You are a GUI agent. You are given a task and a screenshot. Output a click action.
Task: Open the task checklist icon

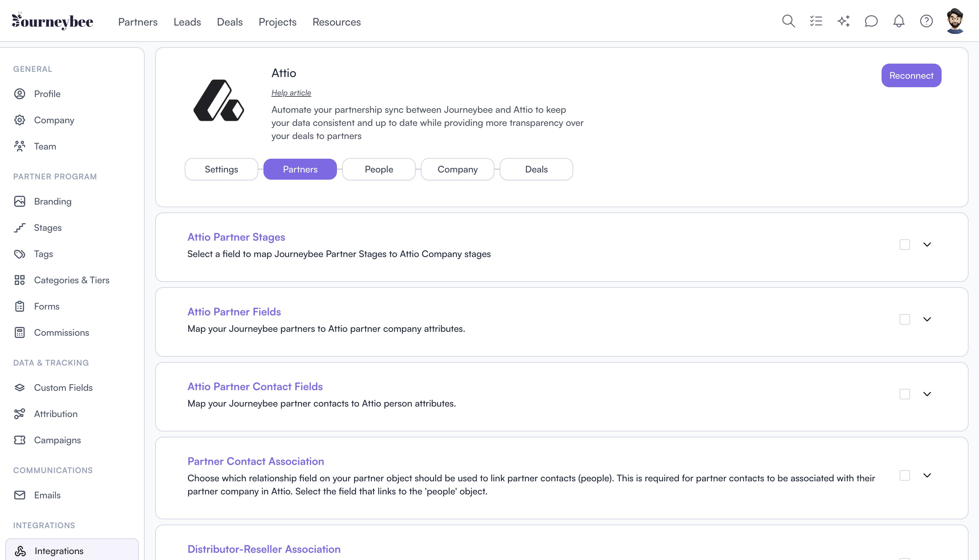[816, 21]
